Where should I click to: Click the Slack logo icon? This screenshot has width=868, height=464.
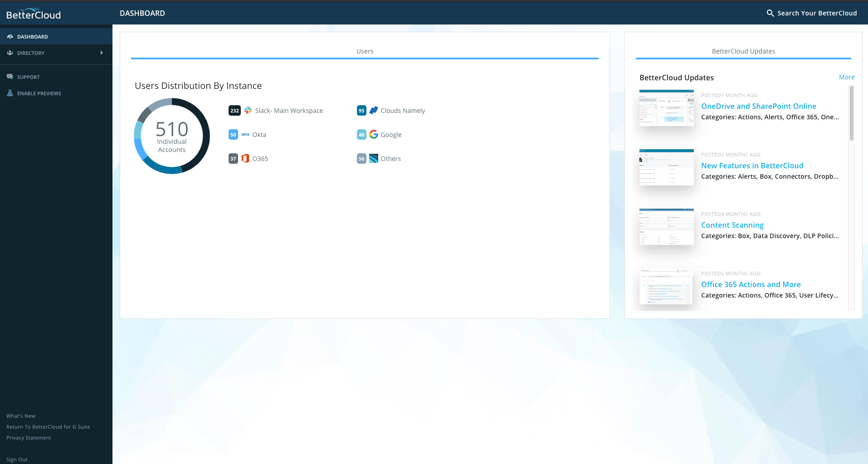[x=248, y=110]
